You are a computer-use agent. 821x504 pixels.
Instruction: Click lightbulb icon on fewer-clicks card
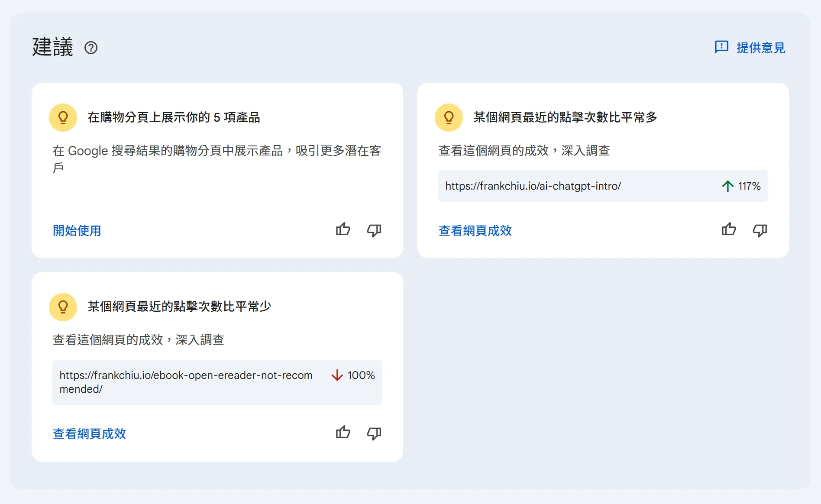63,307
